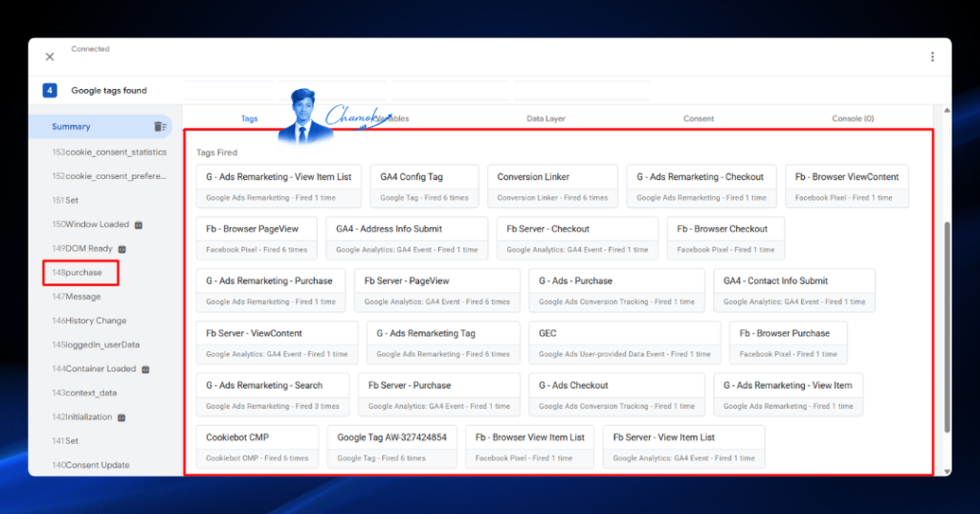Close the Tag Assistant debug panel

[50, 56]
